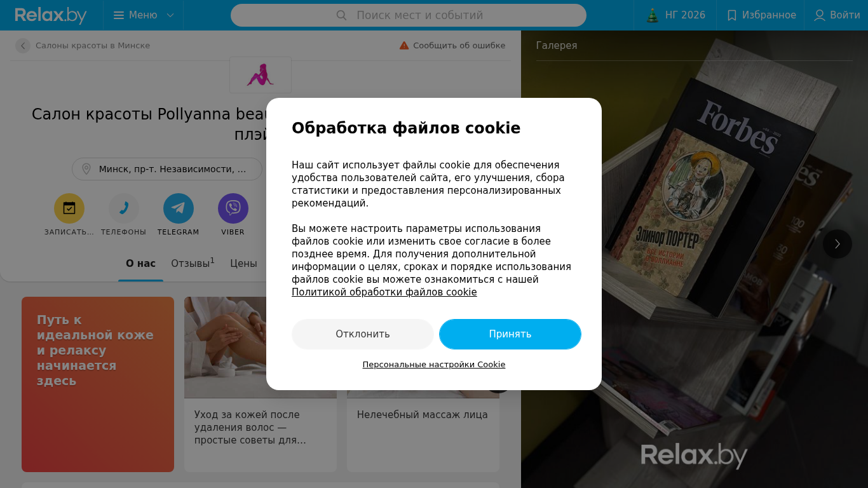The height and width of the screenshot is (488, 868).
Task: Open Персональные настройки Cookie link
Action: 434,365
